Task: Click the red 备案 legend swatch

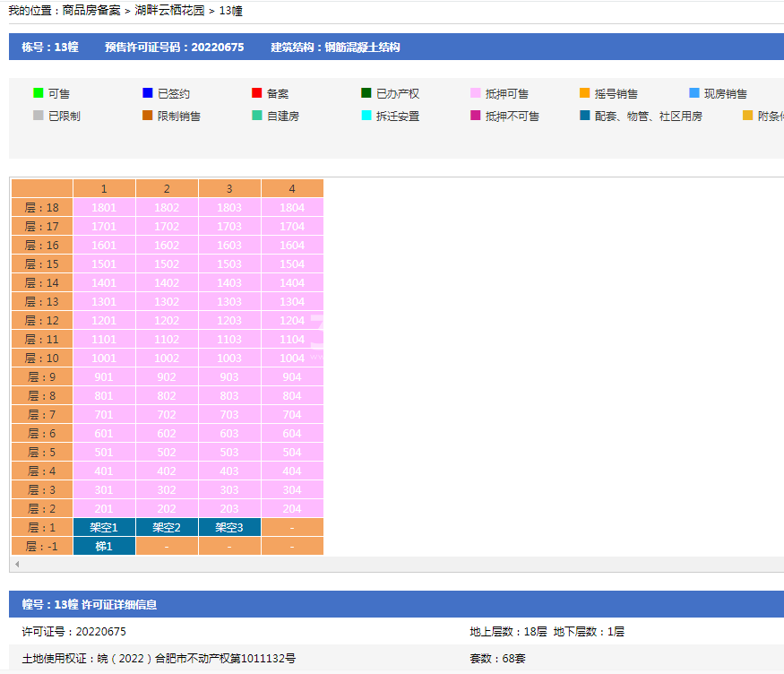Action: point(257,93)
